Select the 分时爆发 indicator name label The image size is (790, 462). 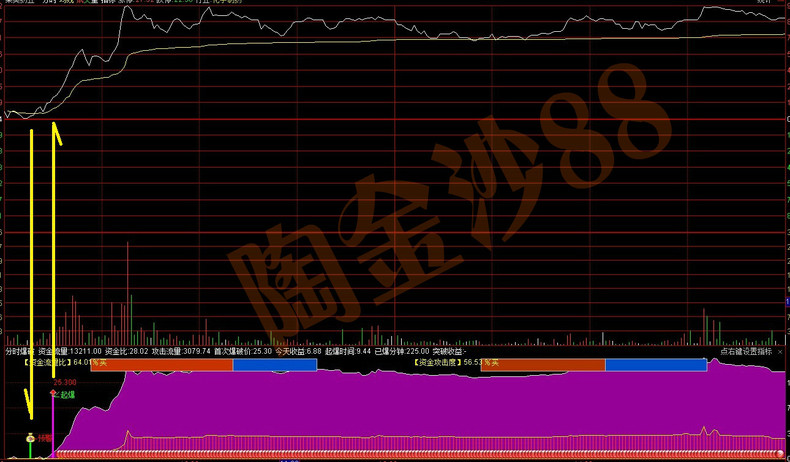(19, 352)
